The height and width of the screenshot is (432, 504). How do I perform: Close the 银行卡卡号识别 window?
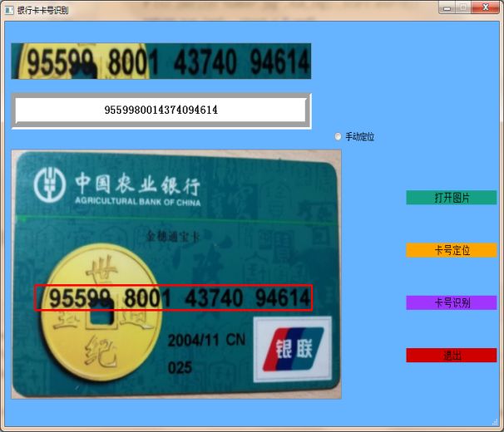486,7
